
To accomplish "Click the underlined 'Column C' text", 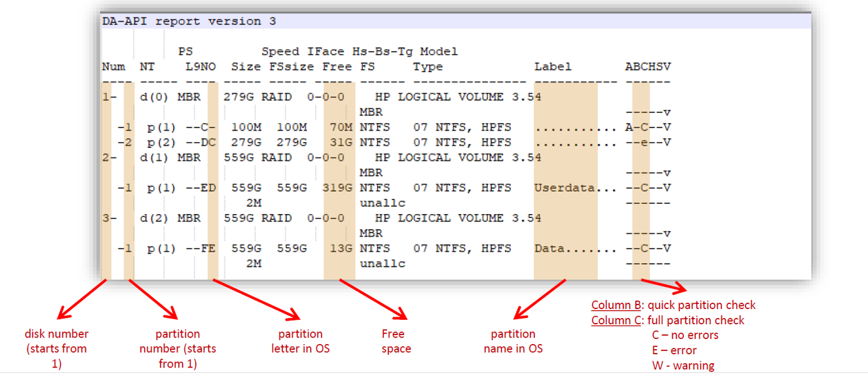I will click(x=615, y=320).
